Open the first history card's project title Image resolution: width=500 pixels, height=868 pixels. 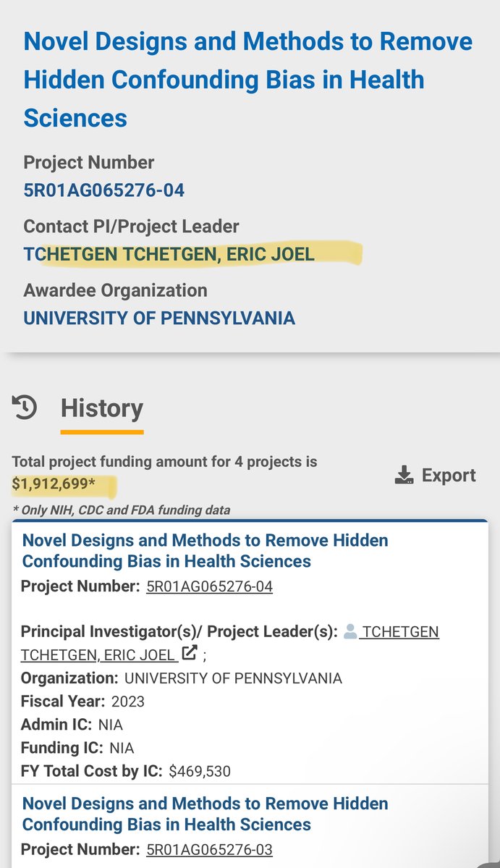[x=205, y=550]
